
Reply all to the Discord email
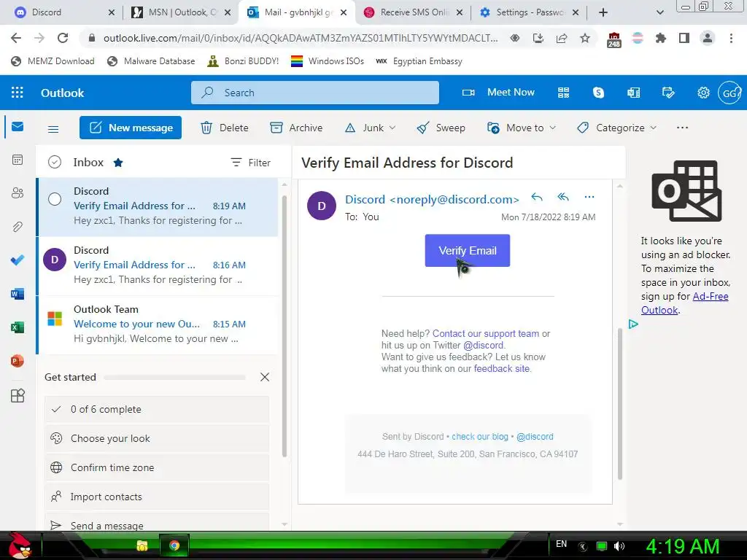(x=563, y=197)
